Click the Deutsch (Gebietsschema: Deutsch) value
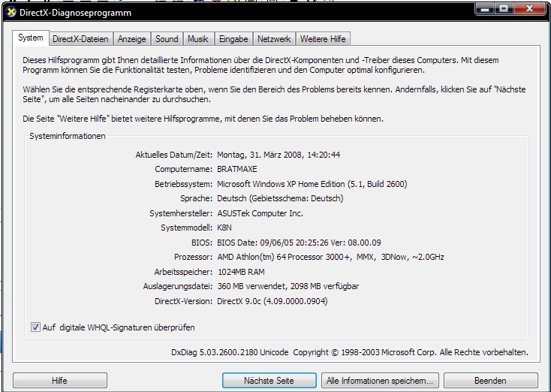551x392 pixels. click(x=280, y=199)
